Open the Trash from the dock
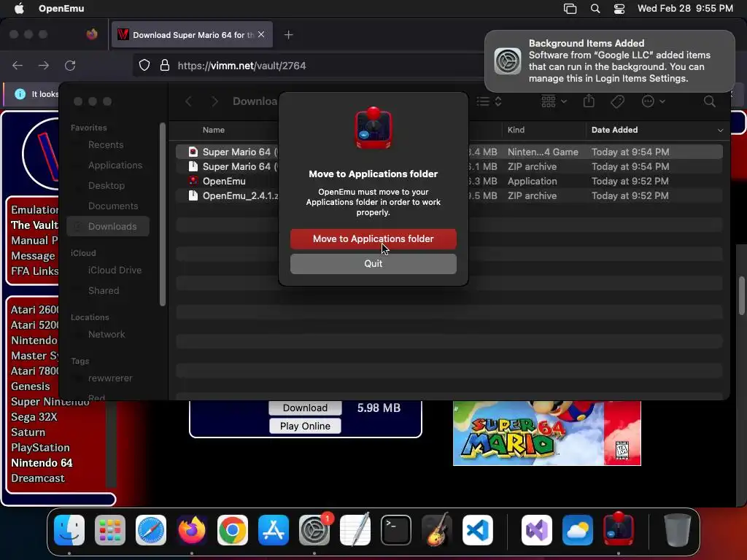Screen dimensions: 747x560 (677, 530)
